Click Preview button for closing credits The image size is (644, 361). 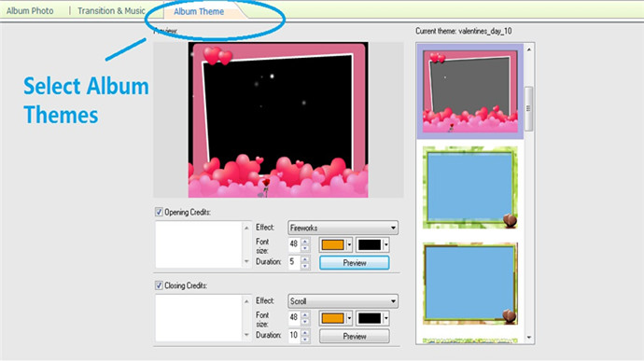coord(354,337)
